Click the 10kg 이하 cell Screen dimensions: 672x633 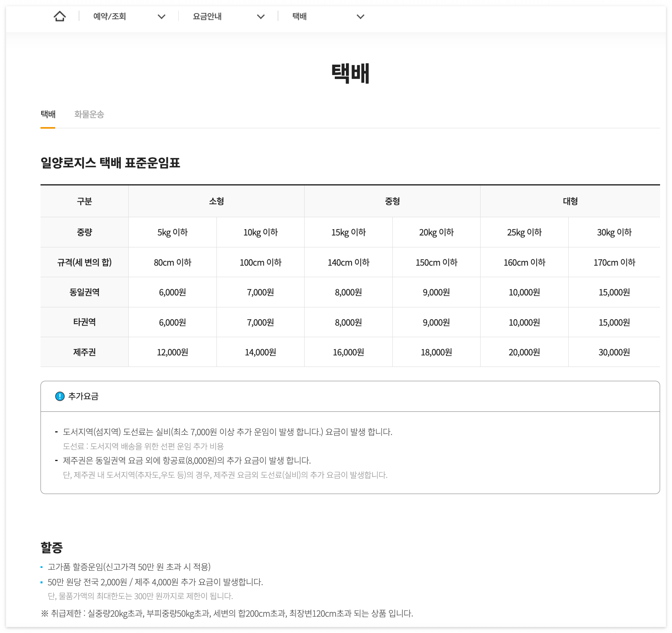(261, 232)
